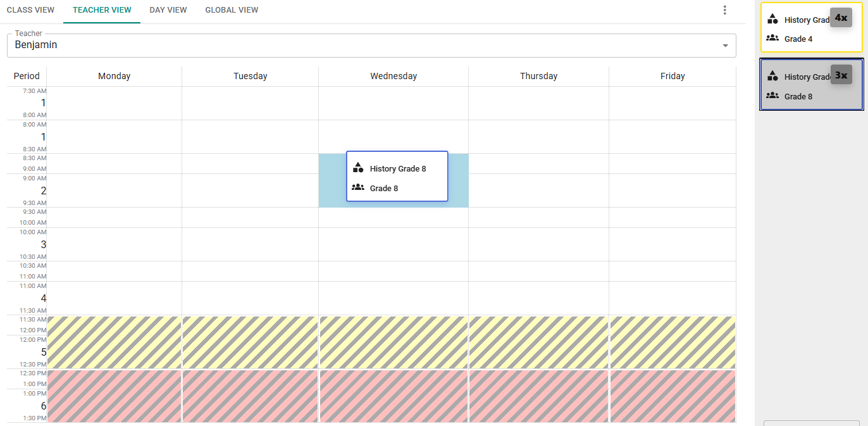The width and height of the screenshot is (868, 426).
Task: Click the 4x count badge
Action: tap(841, 18)
